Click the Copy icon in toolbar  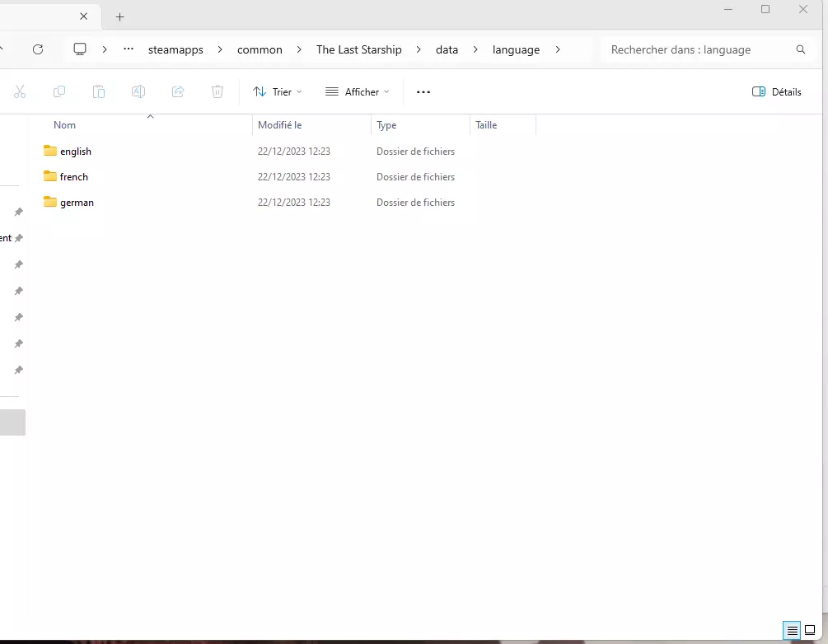click(59, 92)
